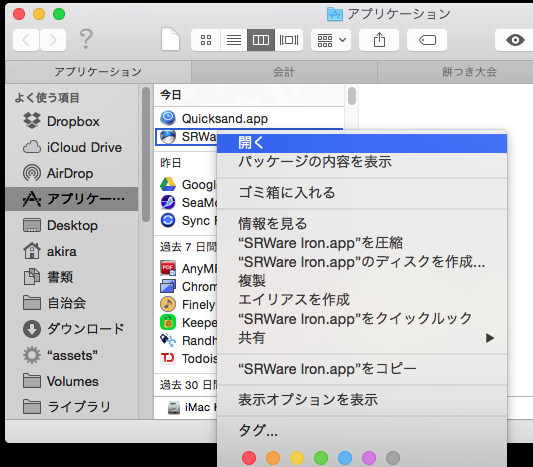Switch to Cover Flow view
The height and width of the screenshot is (467, 533).
[x=289, y=40]
